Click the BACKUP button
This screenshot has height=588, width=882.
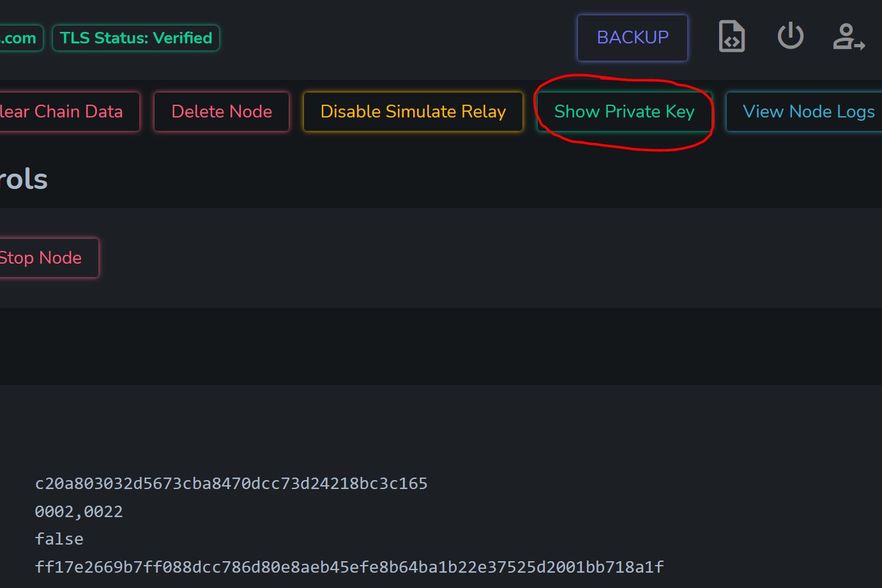632,38
